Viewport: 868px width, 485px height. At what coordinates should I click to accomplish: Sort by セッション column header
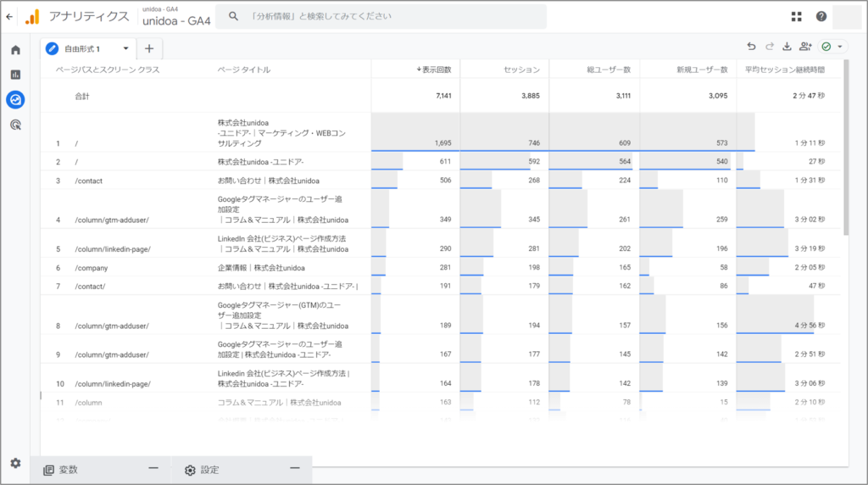pos(521,70)
